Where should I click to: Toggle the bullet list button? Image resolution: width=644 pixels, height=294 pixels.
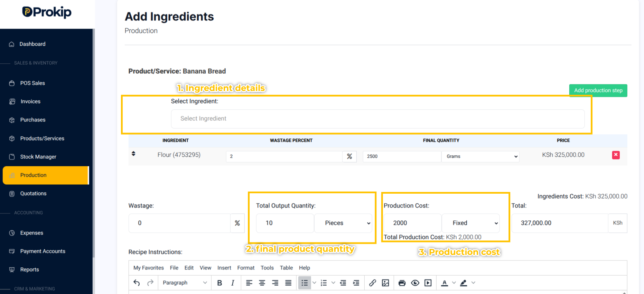click(305, 283)
